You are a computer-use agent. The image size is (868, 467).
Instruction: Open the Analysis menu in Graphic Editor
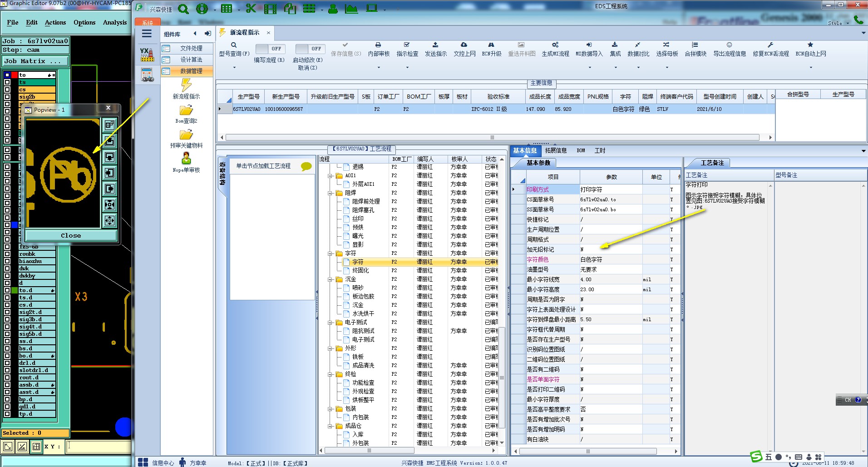(x=115, y=22)
